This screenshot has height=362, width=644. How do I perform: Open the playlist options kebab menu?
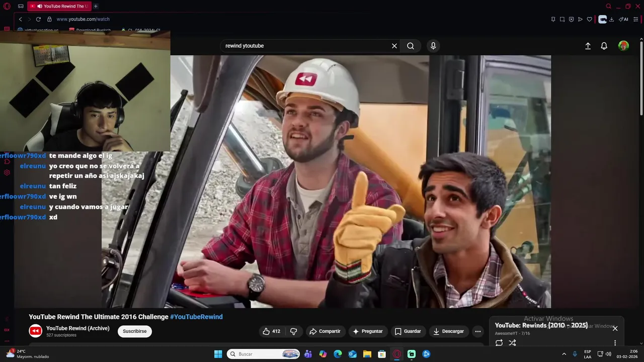point(615,343)
